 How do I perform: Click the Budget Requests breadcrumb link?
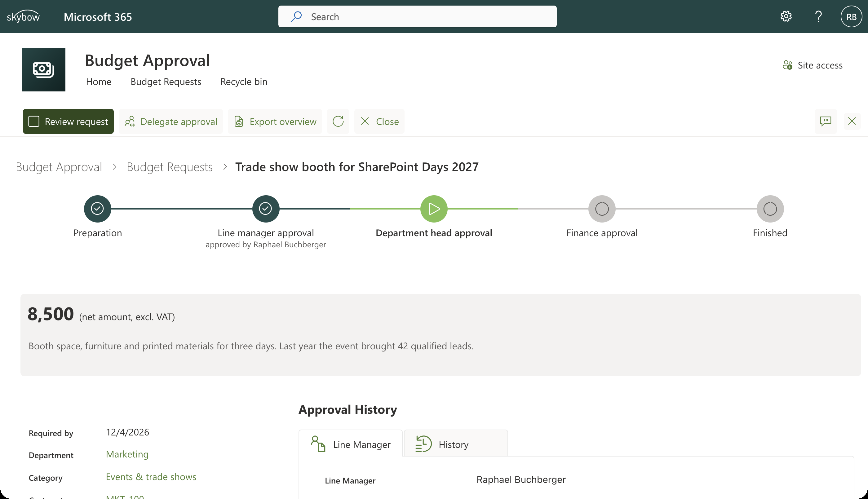pyautogui.click(x=170, y=167)
